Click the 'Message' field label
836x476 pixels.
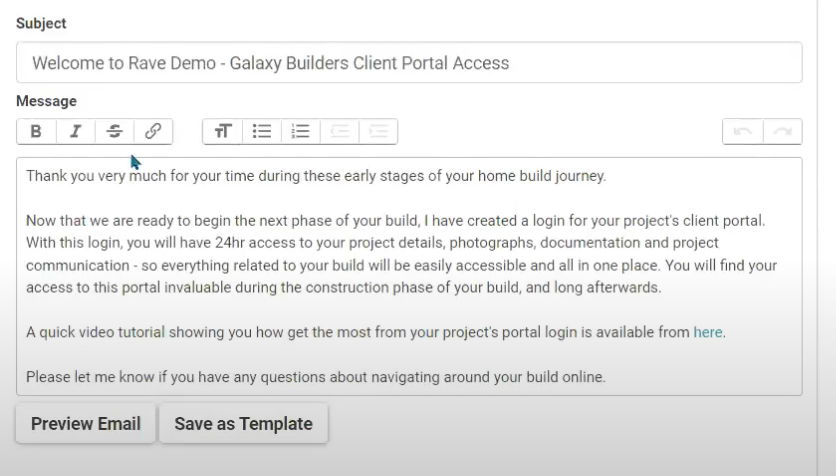click(46, 101)
